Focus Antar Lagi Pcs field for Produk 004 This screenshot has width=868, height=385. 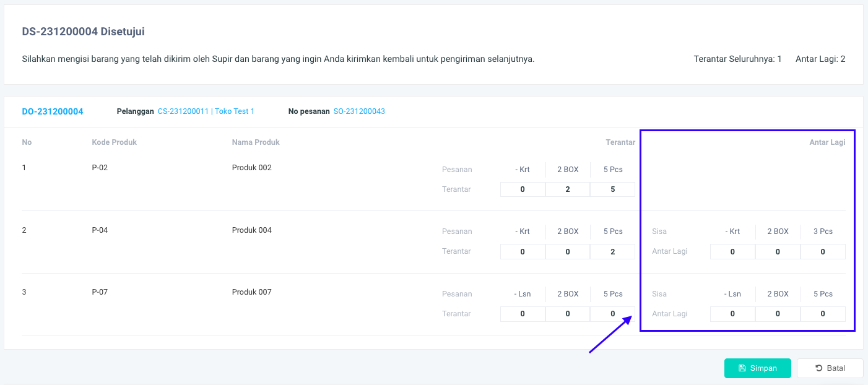[823, 252]
